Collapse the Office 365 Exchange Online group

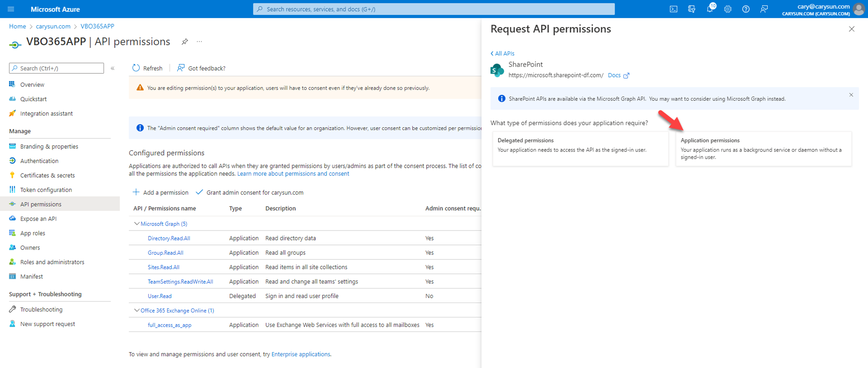137,311
